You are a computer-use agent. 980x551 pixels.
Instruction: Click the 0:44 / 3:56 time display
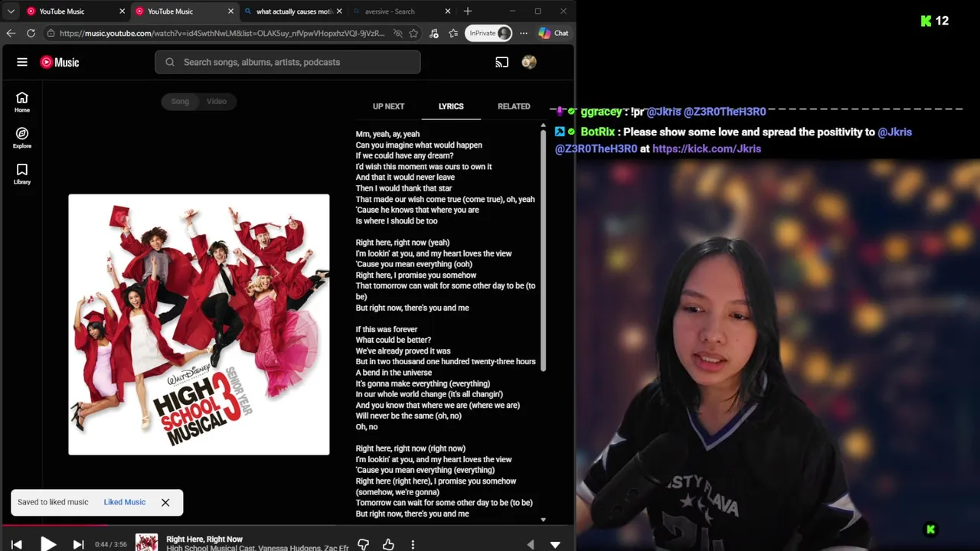click(112, 544)
